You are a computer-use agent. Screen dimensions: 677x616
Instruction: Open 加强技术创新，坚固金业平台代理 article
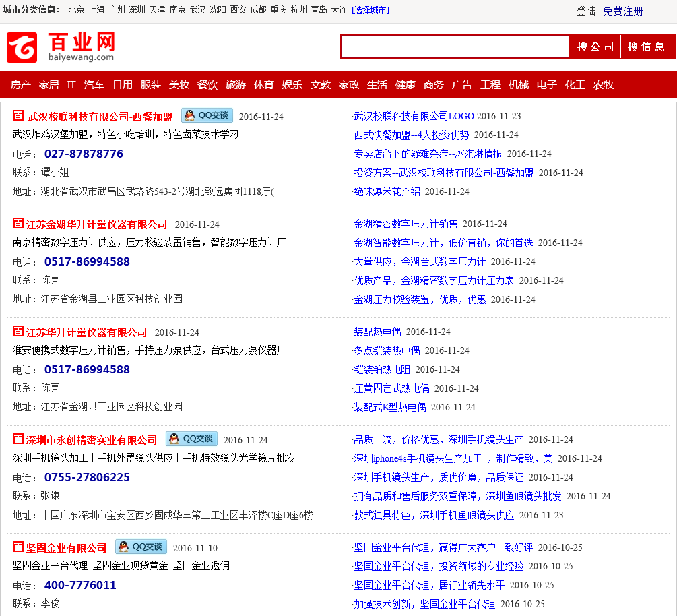click(424, 604)
